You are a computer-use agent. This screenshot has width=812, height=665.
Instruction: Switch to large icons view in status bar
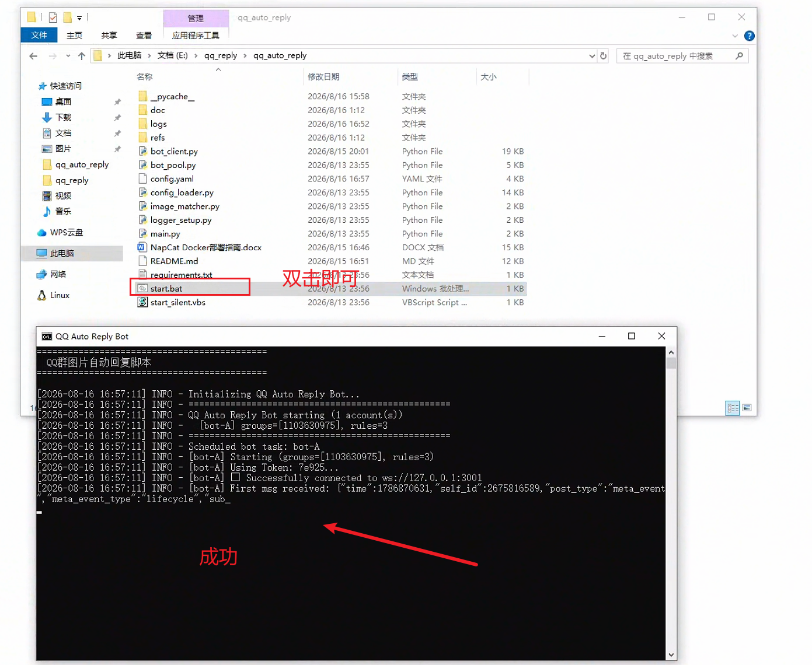[747, 408]
